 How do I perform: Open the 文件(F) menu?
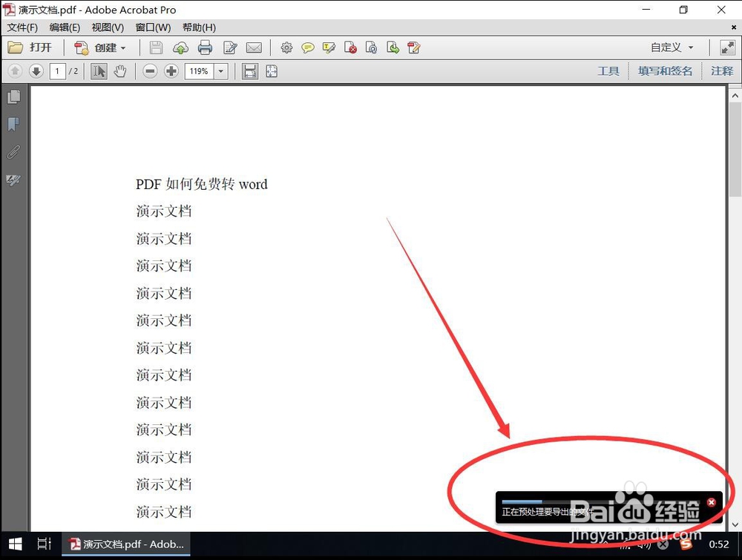[22, 27]
